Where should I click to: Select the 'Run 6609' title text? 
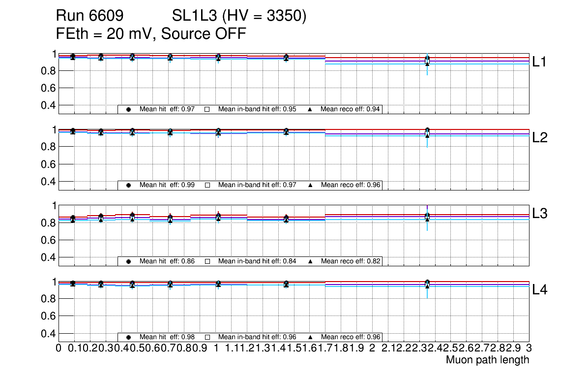coord(89,16)
